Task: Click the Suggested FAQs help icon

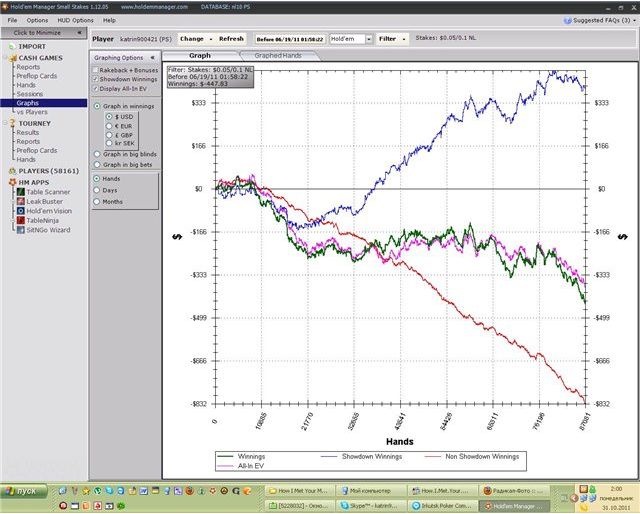Action: point(567,20)
